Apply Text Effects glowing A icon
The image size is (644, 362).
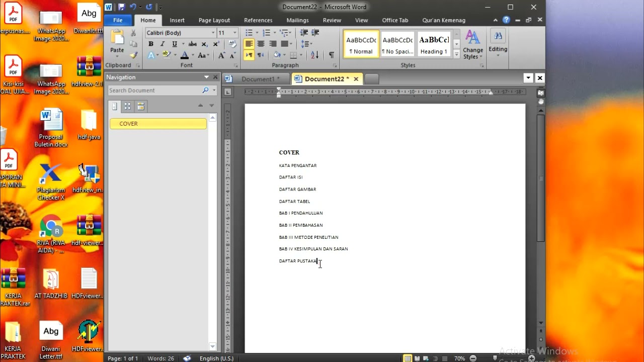click(151, 55)
